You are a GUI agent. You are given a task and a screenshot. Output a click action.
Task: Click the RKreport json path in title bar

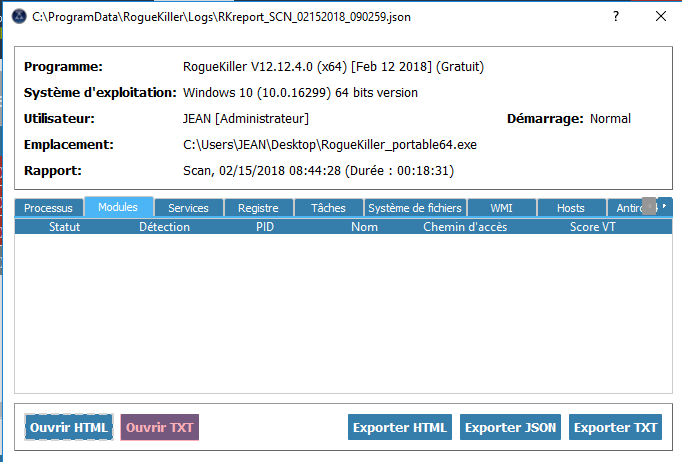tap(221, 17)
